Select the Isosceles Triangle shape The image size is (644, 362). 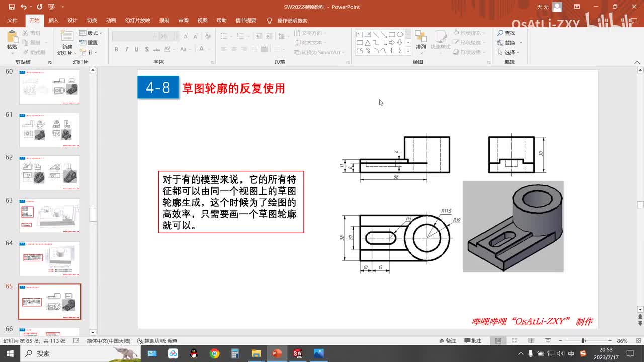(368, 43)
